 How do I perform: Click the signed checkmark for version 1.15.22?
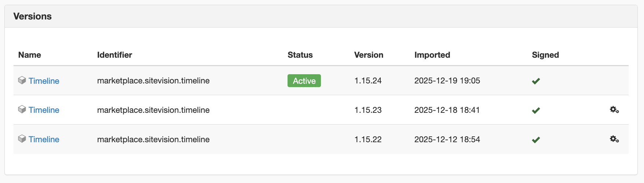[536, 140]
